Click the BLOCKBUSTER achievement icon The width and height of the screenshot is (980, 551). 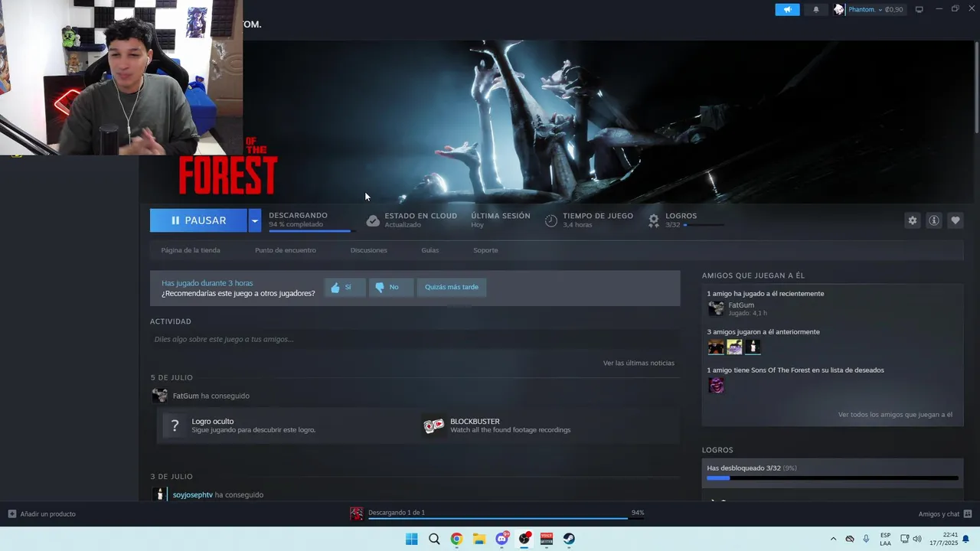point(433,425)
